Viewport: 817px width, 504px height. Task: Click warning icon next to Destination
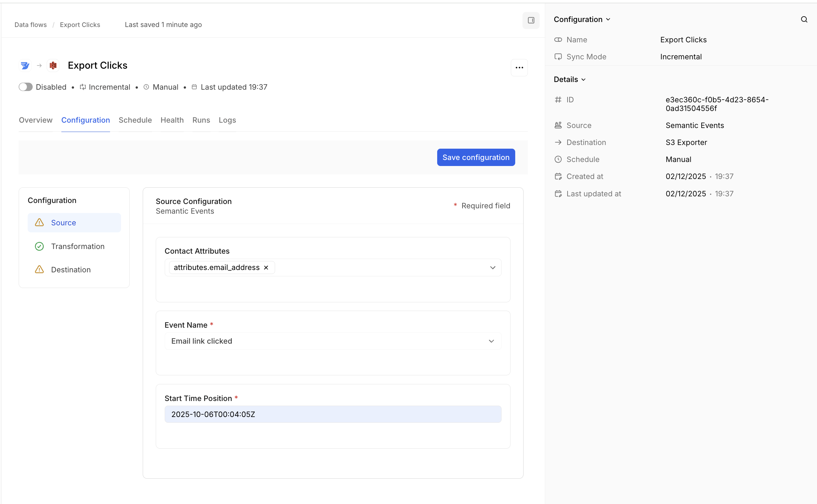tap(39, 270)
